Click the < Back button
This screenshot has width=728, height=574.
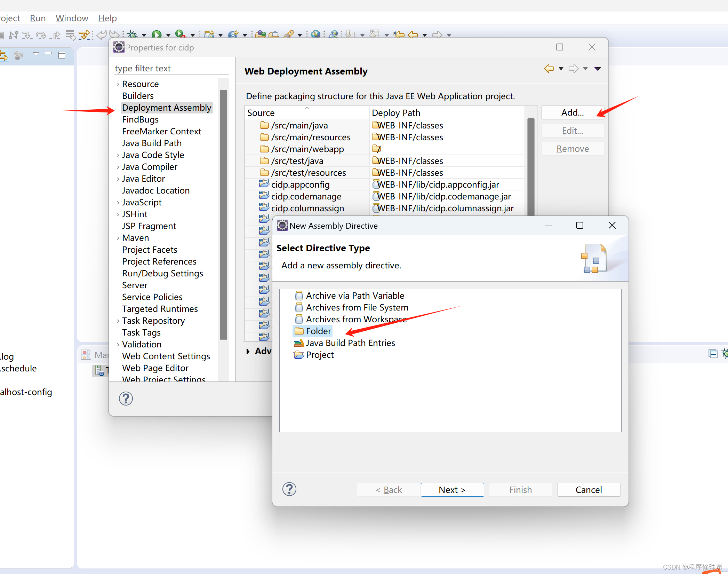388,490
